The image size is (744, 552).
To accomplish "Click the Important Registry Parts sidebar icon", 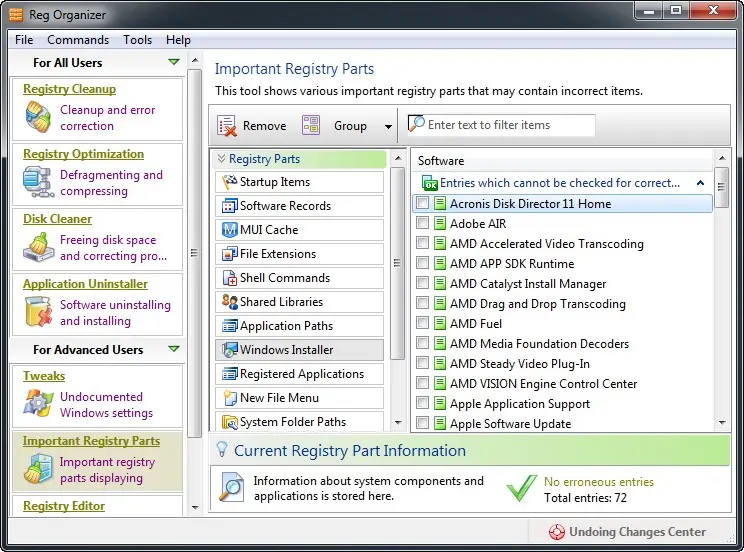I will 38,468.
